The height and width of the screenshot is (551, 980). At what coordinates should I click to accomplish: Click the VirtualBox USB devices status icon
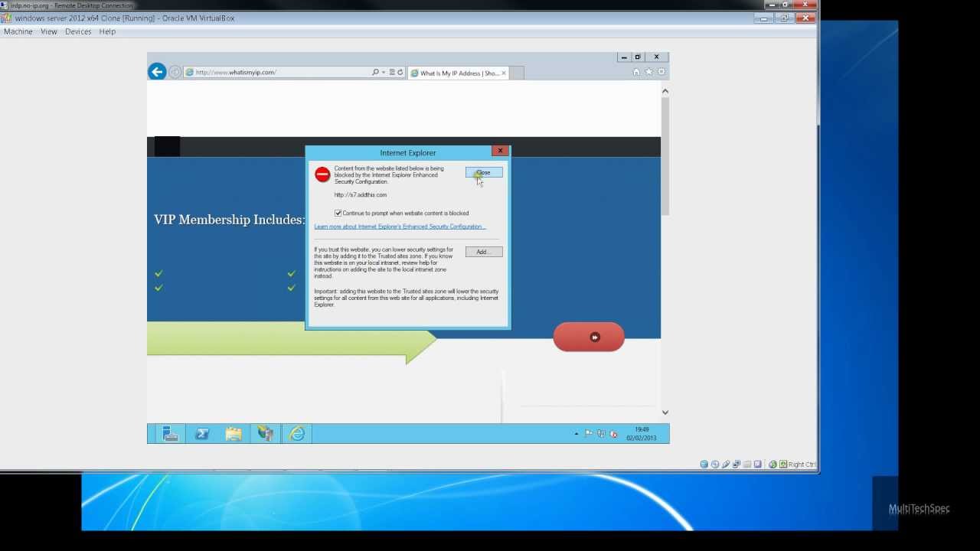pyautogui.click(x=726, y=465)
